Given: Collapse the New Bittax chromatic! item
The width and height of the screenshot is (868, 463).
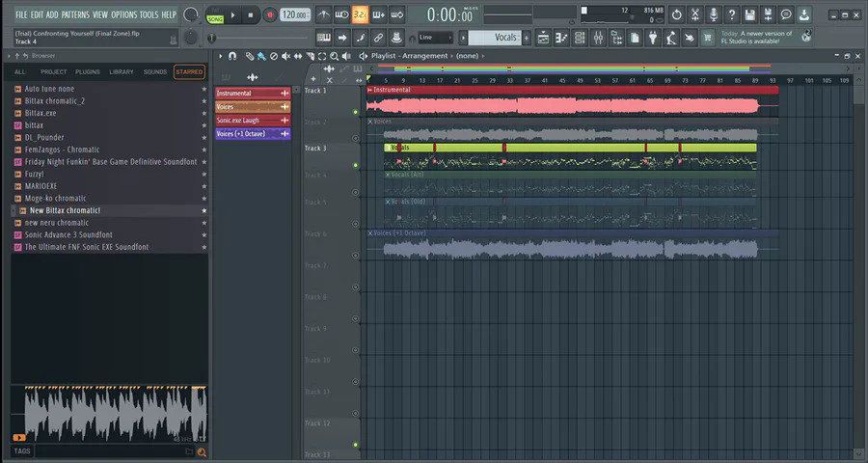Looking at the screenshot, I should [14, 211].
